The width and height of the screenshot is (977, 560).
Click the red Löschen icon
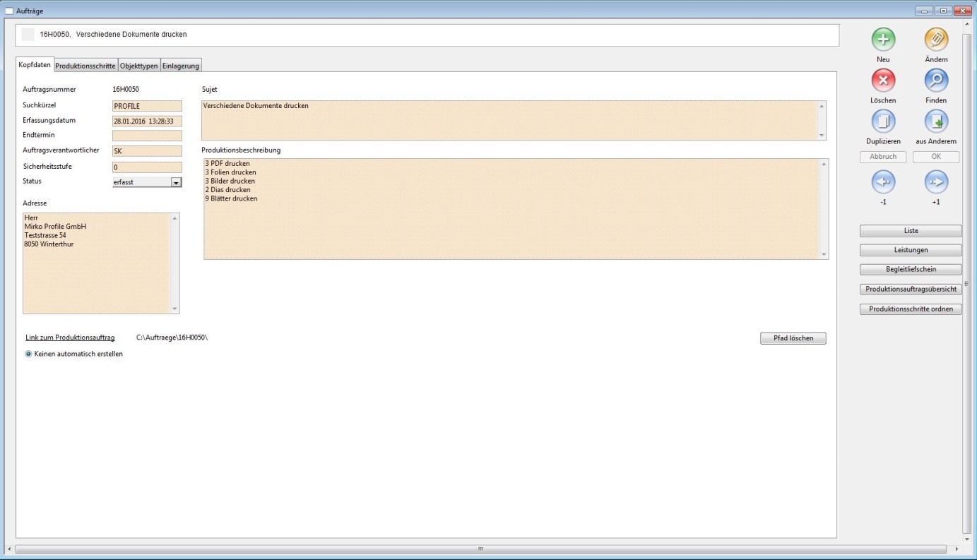pos(883,81)
